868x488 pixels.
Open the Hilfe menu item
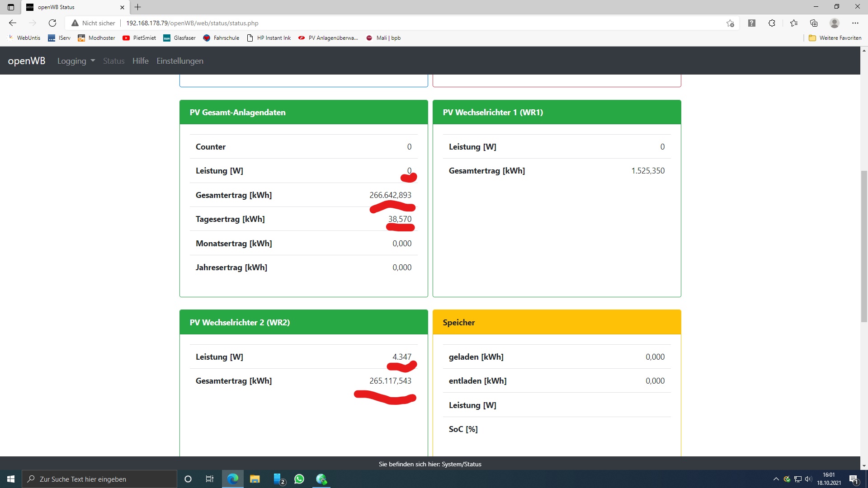point(140,61)
